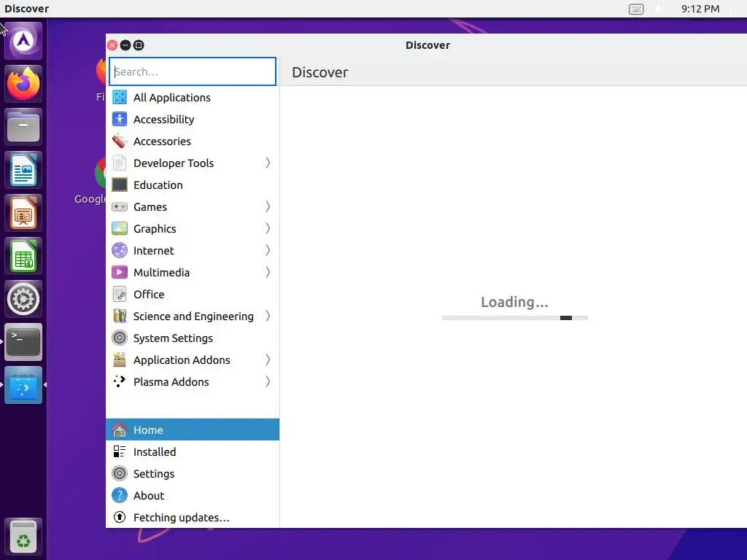
Task: Open Firefox from the dock
Action: [23, 84]
